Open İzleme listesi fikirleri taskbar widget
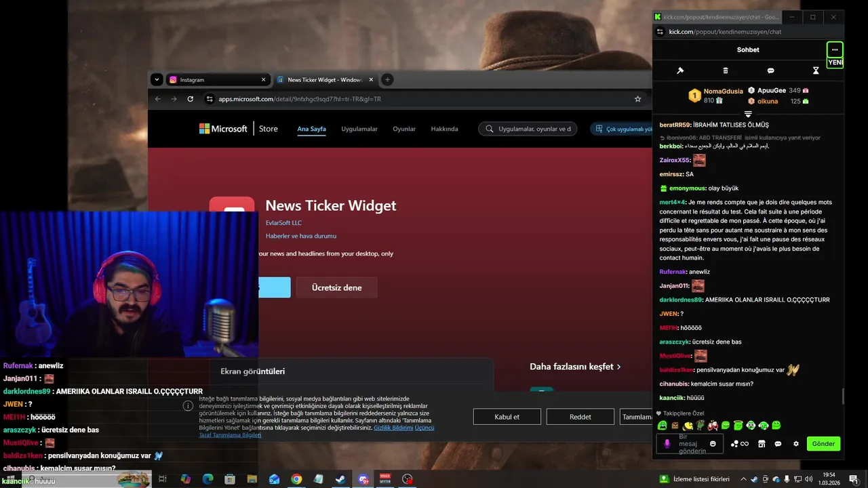This screenshot has height=488, width=868. pyautogui.click(x=695, y=479)
